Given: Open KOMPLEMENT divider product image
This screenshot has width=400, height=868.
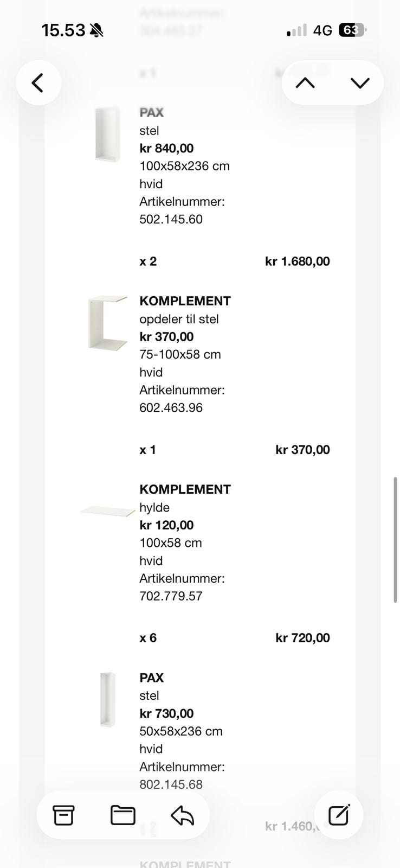Looking at the screenshot, I should pos(107,322).
